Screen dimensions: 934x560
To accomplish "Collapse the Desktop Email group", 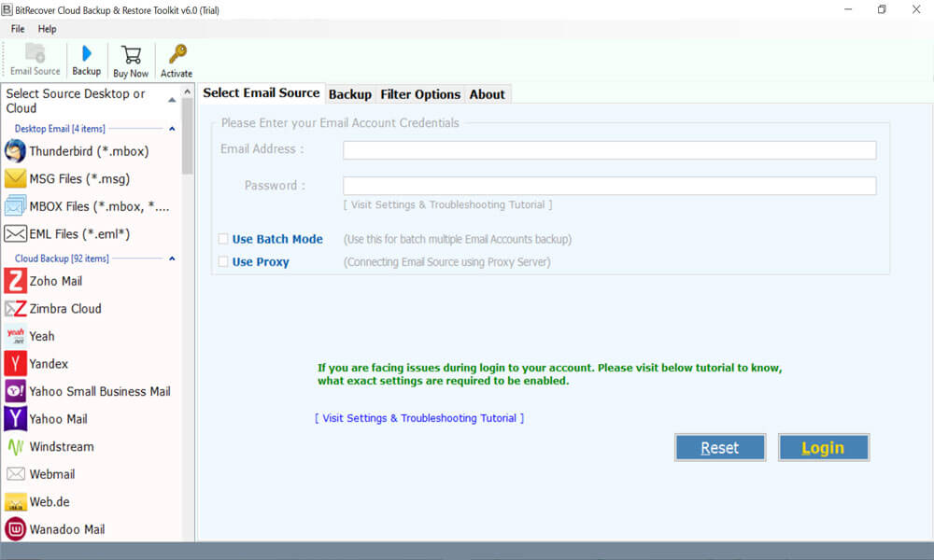I will (x=172, y=129).
